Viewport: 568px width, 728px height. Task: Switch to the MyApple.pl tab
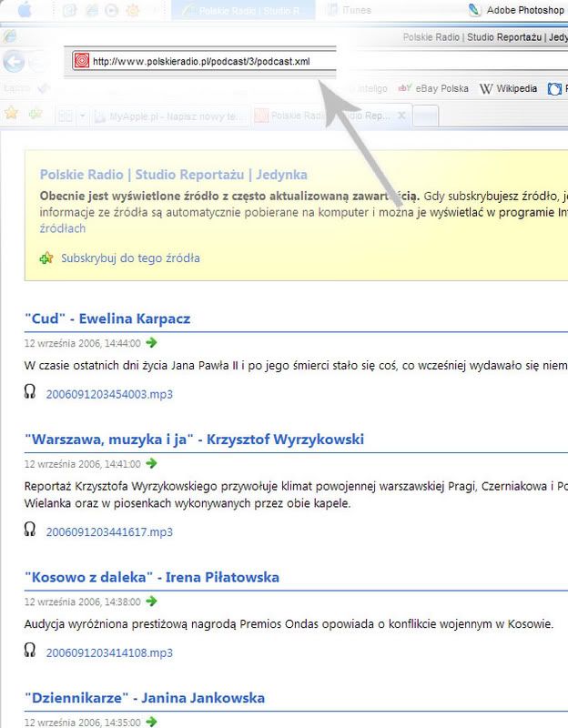170,116
